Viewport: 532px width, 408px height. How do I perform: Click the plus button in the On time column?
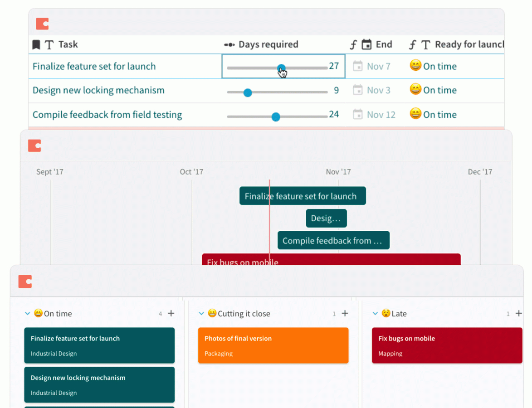click(x=171, y=313)
